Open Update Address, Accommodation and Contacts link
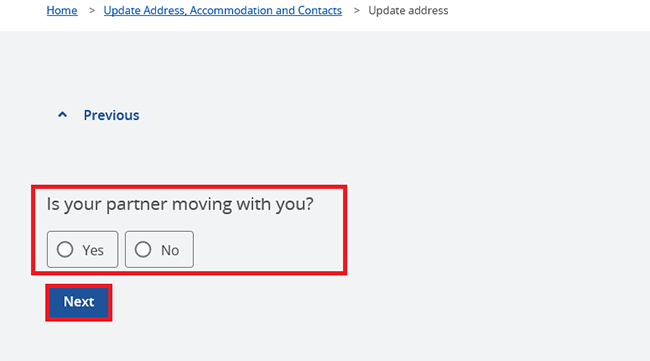The height and width of the screenshot is (361, 650). (223, 10)
